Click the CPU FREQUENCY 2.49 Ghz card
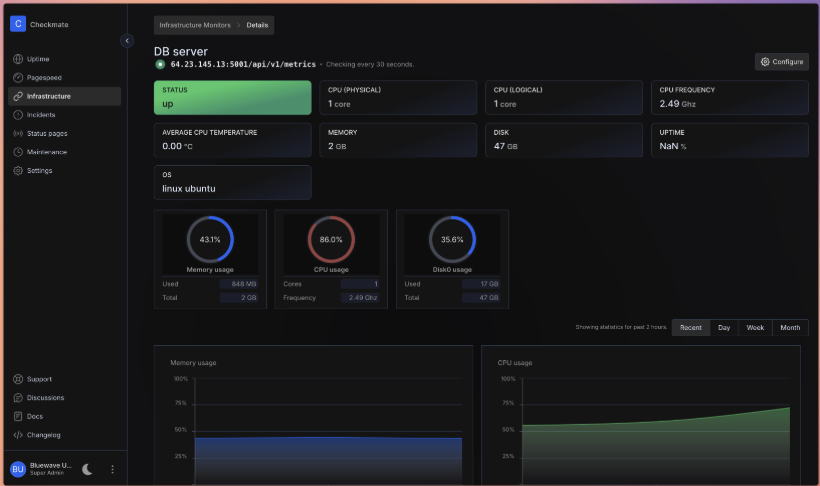The height and width of the screenshot is (486, 820). 730,97
